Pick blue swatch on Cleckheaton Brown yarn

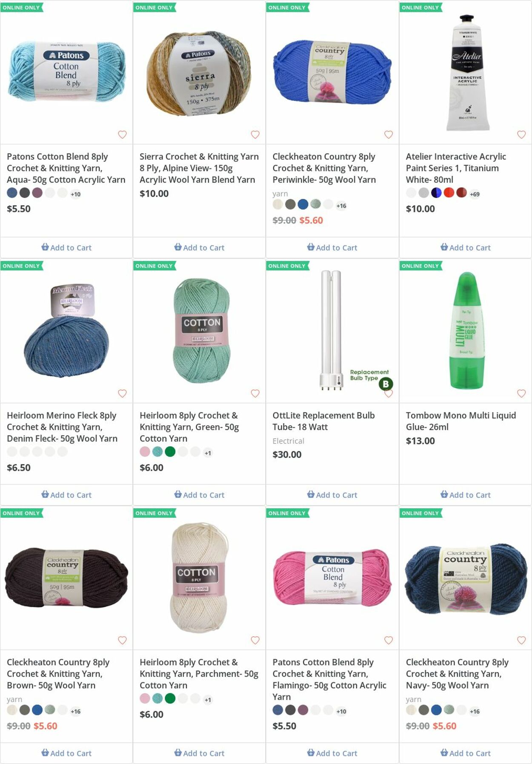[x=37, y=710]
